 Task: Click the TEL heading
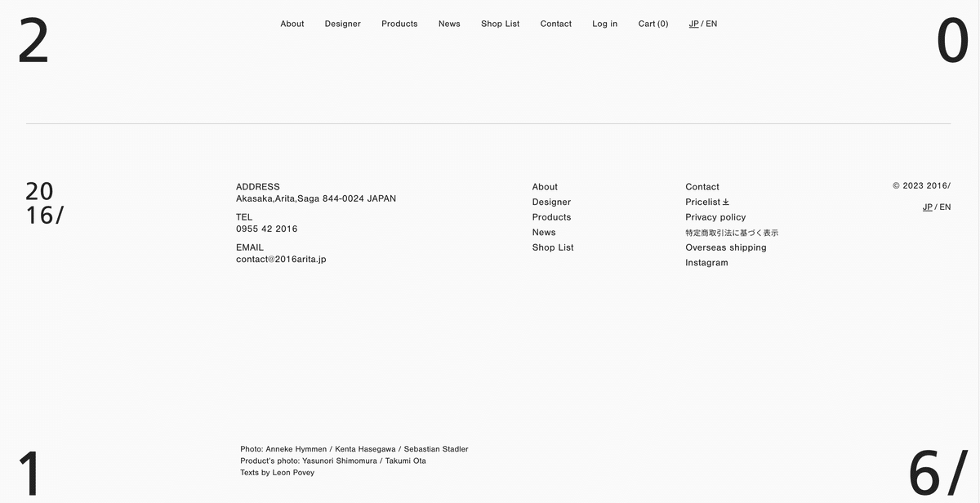244,217
